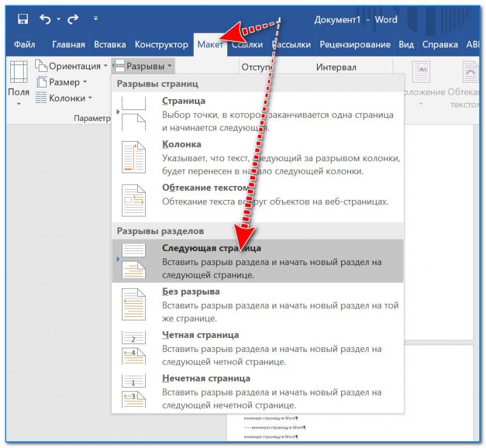Image resolution: width=486 pixels, height=448 pixels.
Task: Choose Обтекание текстом break option
Action: (258, 200)
